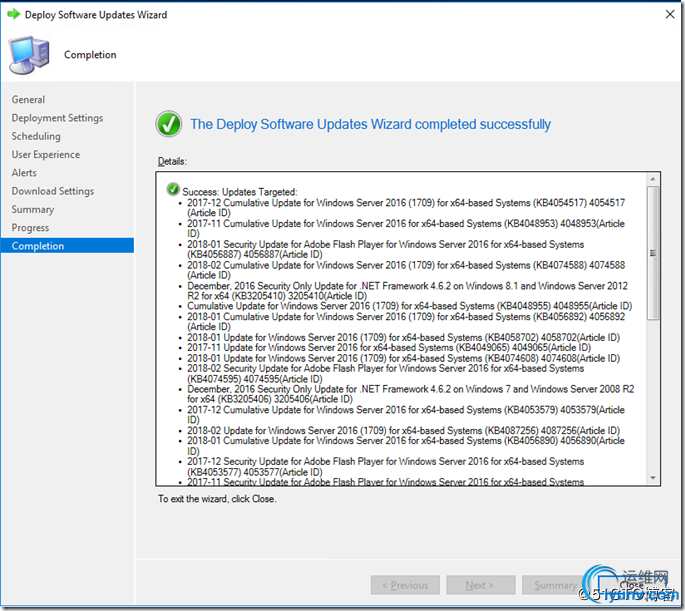Screen dimensions: 685x611
Task: Click the wizard completed successfully heading
Action: click(370, 124)
